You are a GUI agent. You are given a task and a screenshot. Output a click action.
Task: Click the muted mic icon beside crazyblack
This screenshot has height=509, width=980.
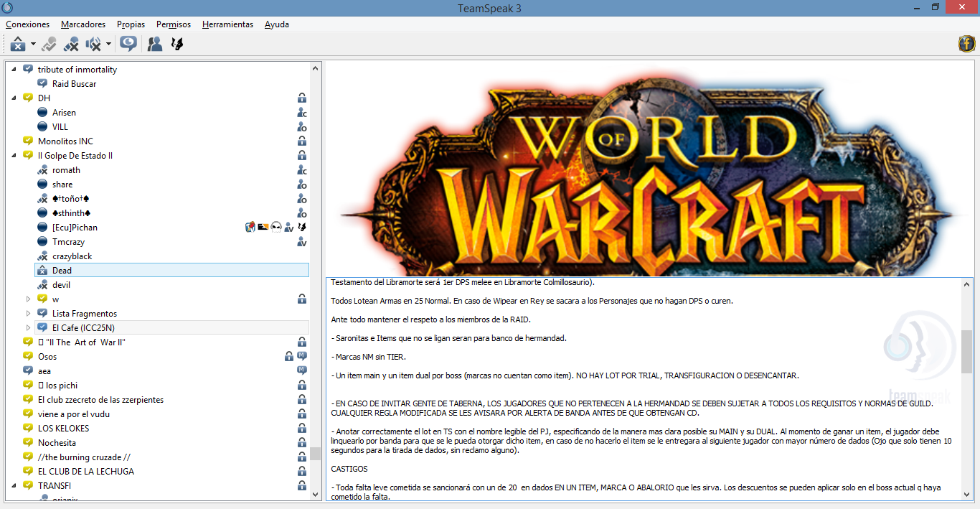pyautogui.click(x=42, y=256)
